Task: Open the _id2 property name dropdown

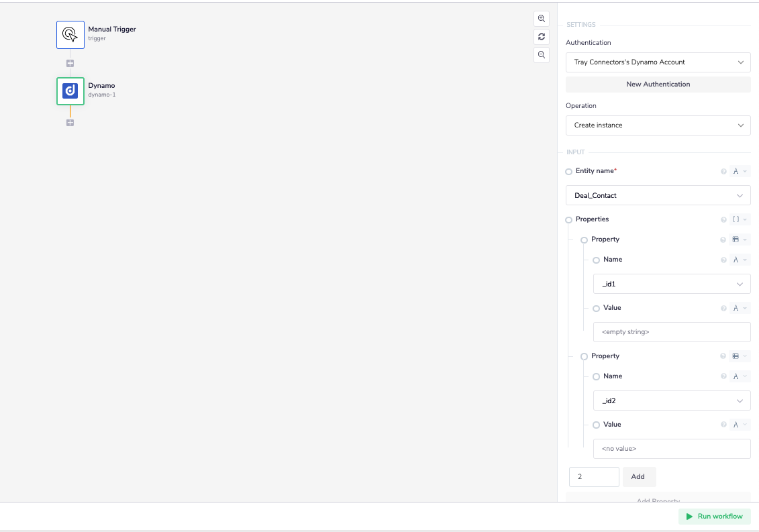Action: pos(671,401)
